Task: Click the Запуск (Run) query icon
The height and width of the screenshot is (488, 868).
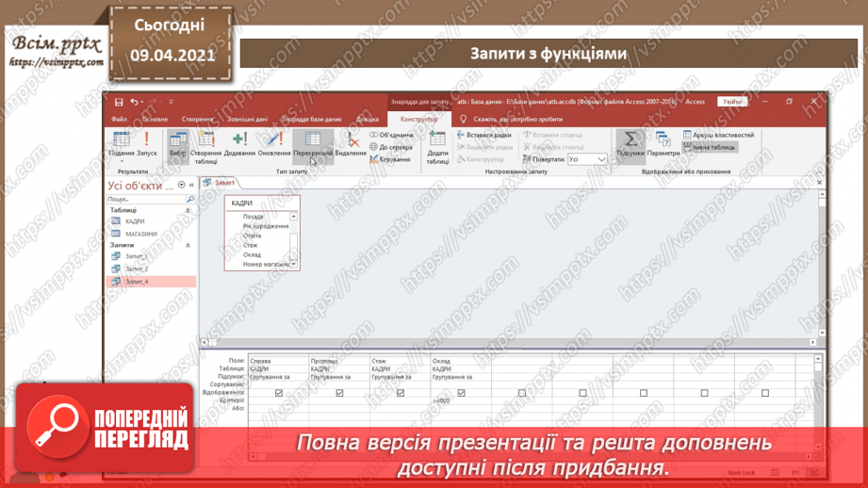Action: pyautogui.click(x=147, y=142)
